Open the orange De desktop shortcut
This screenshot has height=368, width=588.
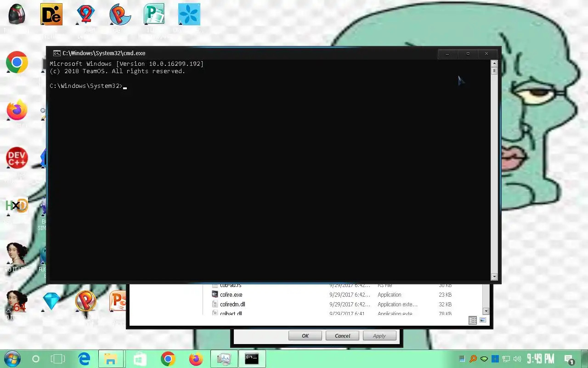[x=51, y=14]
